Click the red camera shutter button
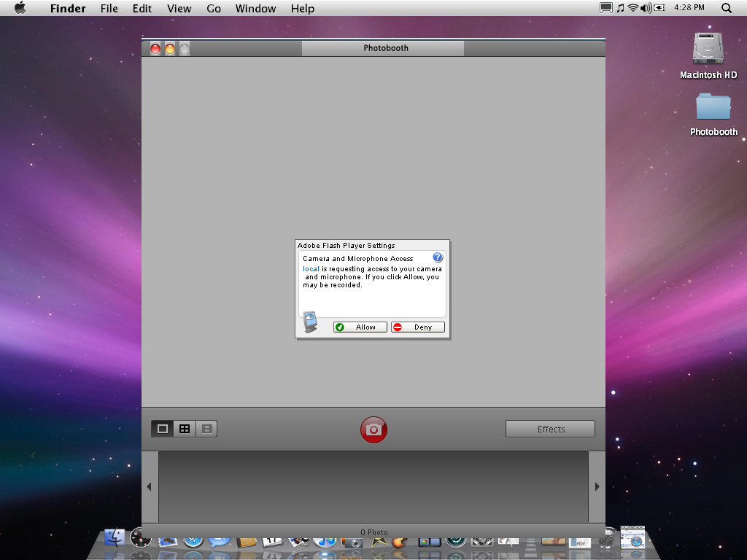The height and width of the screenshot is (560, 747). point(373,429)
